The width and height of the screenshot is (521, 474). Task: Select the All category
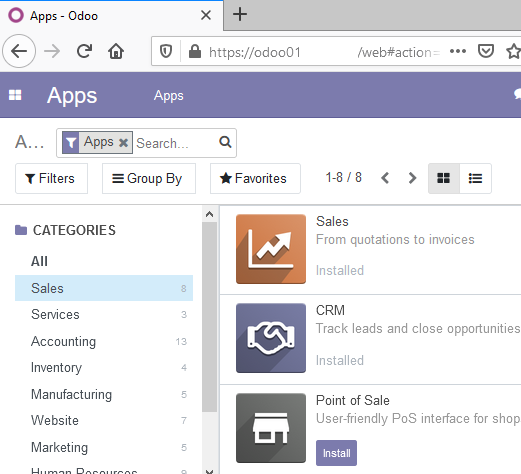pos(39,261)
